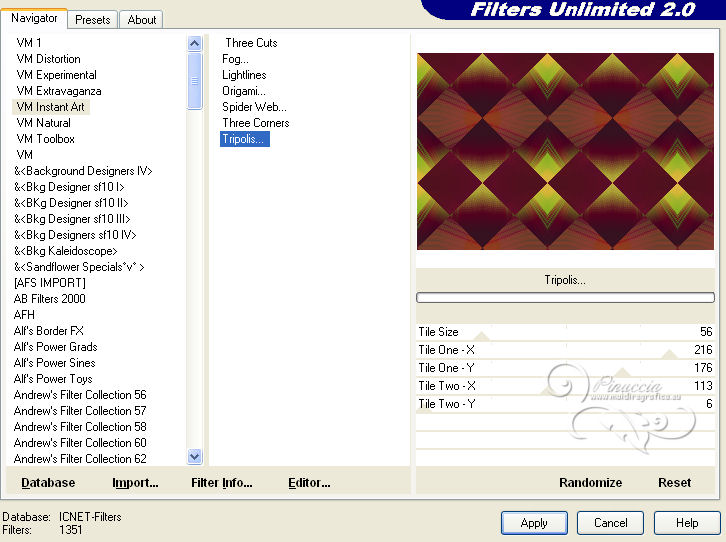Adjust the Tile Size slider
The width and height of the screenshot is (726, 542).
tap(565, 332)
